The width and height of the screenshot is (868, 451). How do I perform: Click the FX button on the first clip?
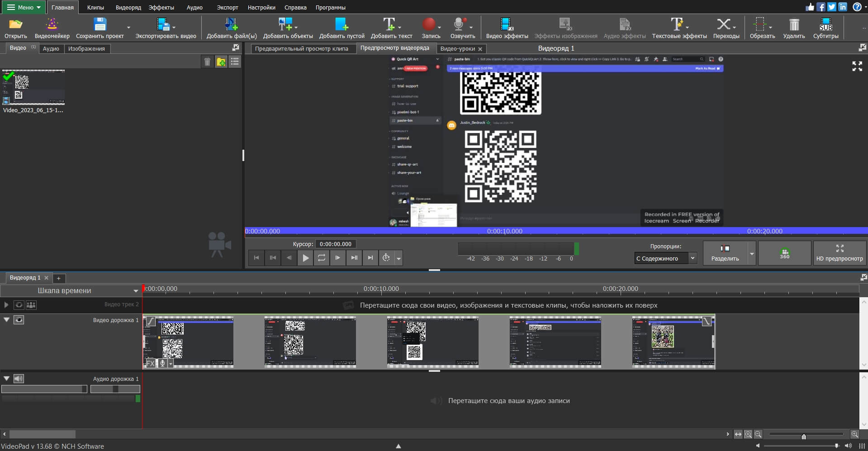[150, 363]
